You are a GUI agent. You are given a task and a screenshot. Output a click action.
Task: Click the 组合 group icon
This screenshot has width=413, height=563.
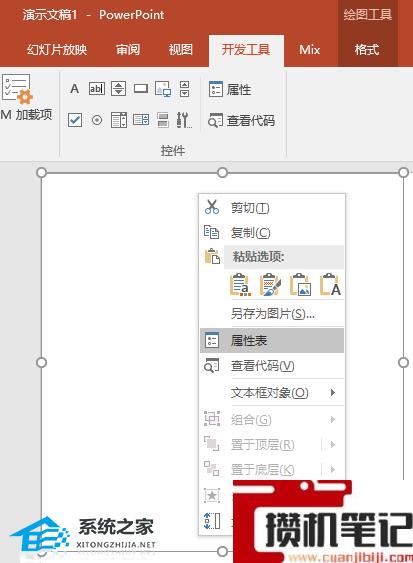tap(212, 419)
